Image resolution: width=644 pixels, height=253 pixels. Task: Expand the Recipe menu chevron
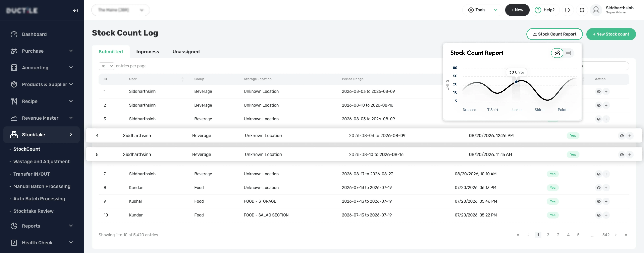pos(71,101)
